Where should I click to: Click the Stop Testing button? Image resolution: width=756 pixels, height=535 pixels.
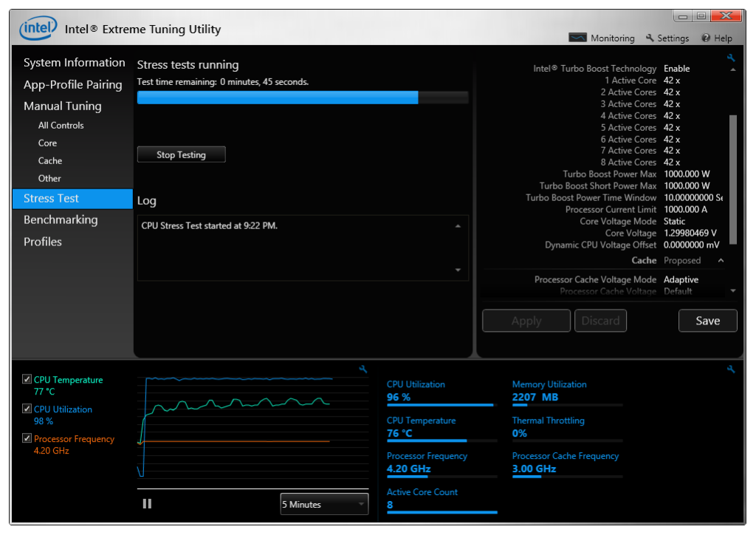coord(181,154)
